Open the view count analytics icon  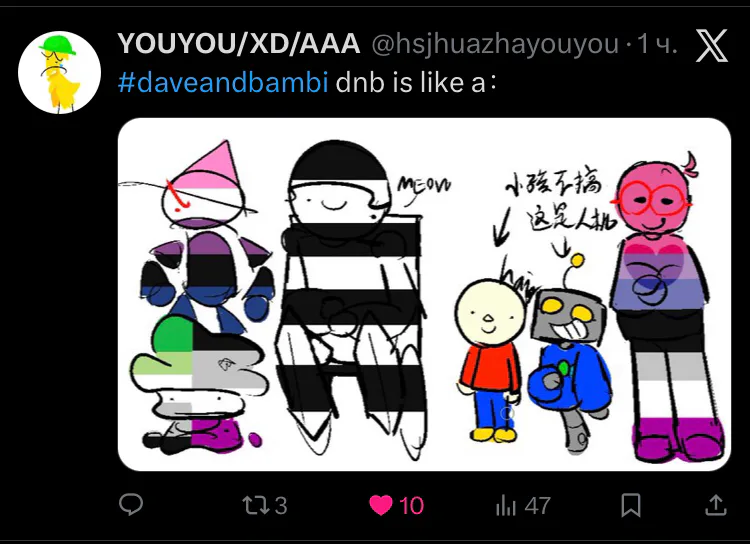(x=506, y=505)
